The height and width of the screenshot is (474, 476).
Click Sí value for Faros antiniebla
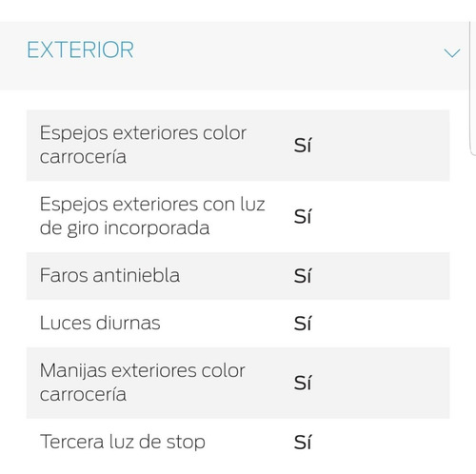[x=303, y=276]
